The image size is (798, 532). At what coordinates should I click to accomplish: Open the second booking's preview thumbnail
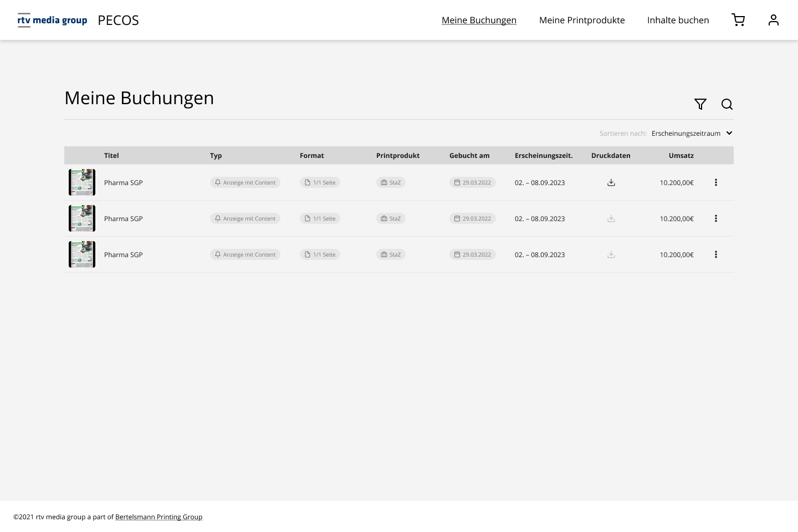pyautogui.click(x=82, y=218)
